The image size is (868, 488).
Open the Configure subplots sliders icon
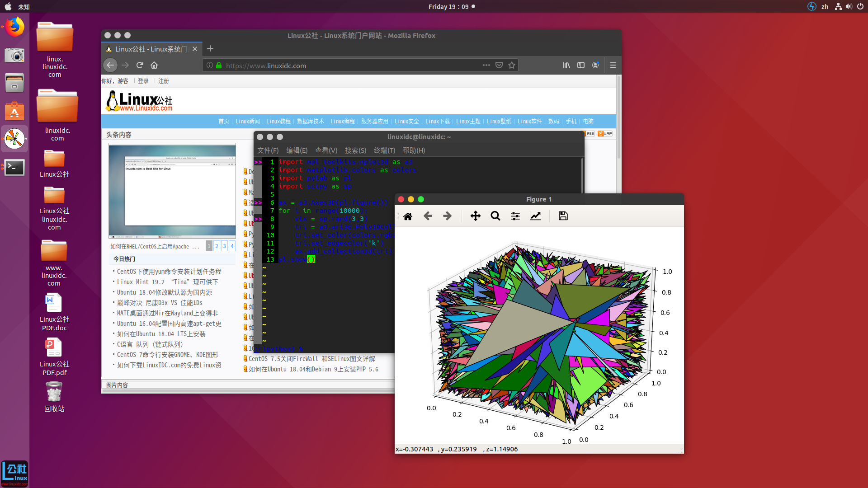(515, 216)
